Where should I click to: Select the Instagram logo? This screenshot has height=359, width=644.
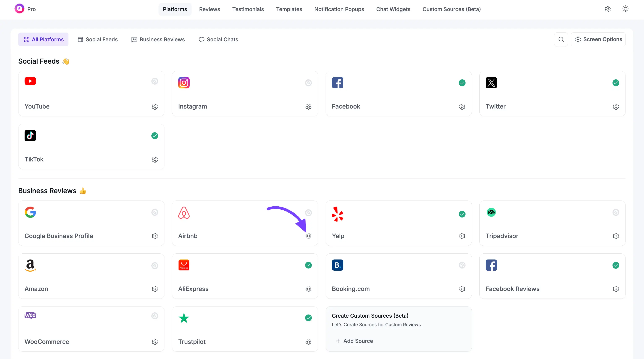pyautogui.click(x=184, y=83)
